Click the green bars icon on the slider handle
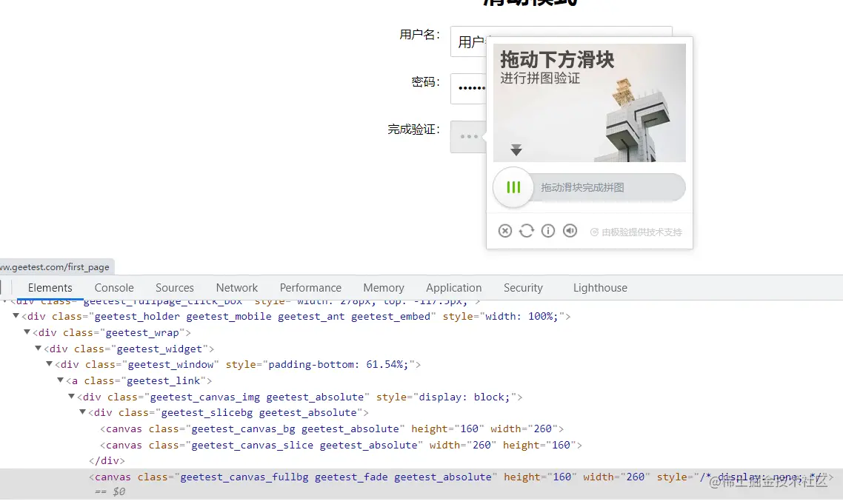 pyautogui.click(x=513, y=187)
